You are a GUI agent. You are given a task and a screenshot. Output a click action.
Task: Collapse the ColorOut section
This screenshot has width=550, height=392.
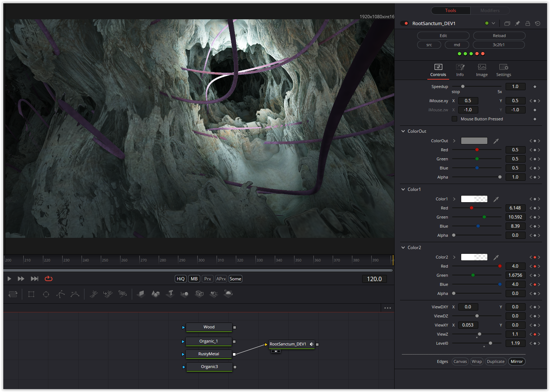(403, 131)
